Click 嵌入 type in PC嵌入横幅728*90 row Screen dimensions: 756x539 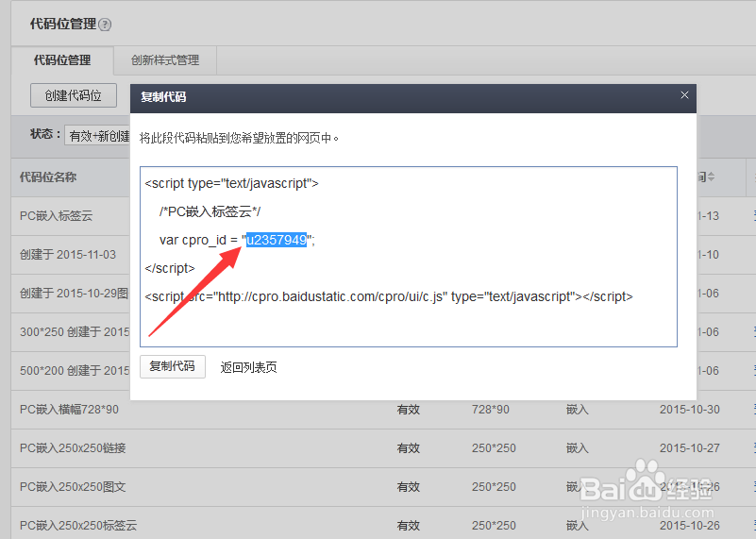tap(577, 410)
